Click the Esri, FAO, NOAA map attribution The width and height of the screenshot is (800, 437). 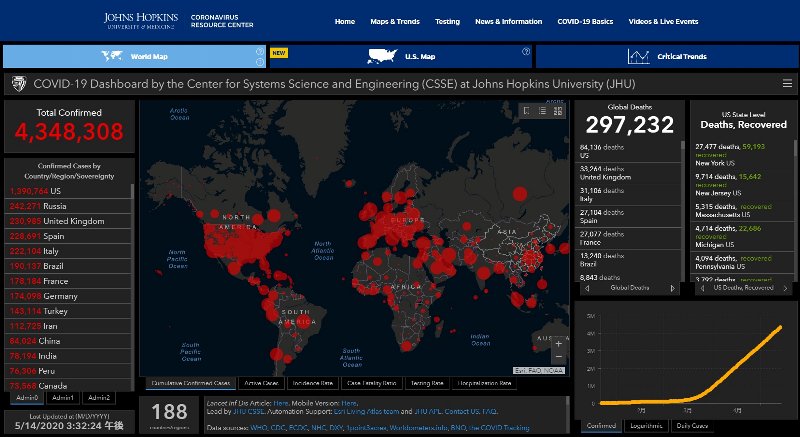tap(539, 371)
